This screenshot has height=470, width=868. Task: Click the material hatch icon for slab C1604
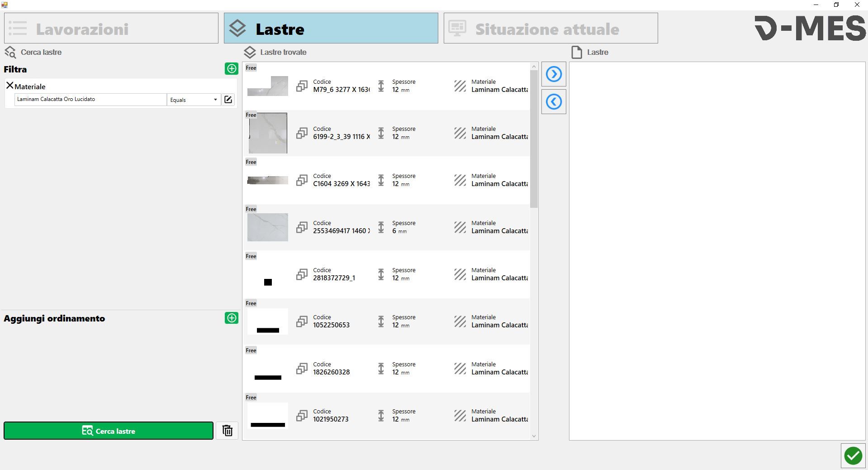point(460,180)
